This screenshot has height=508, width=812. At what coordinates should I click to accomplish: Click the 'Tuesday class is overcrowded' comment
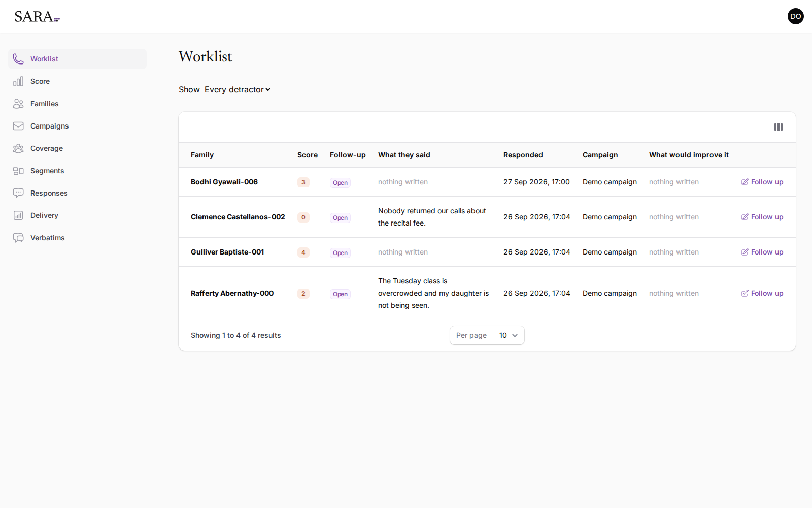(433, 293)
